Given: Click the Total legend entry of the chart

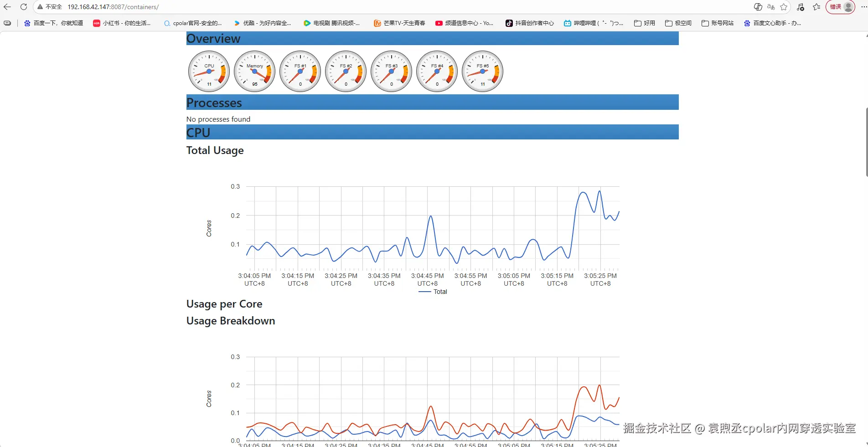Looking at the screenshot, I should [433, 292].
